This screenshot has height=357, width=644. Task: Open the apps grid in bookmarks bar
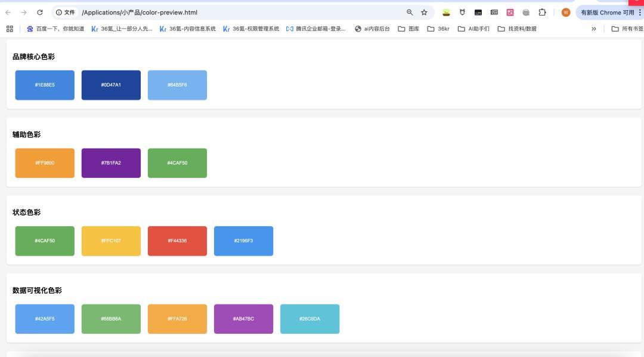pos(10,29)
